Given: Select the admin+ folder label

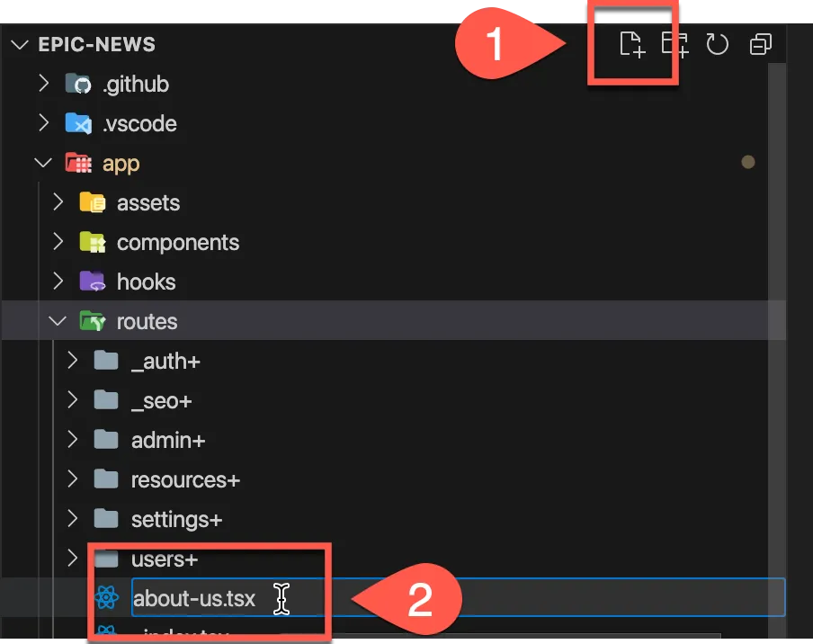Looking at the screenshot, I should pyautogui.click(x=168, y=440).
